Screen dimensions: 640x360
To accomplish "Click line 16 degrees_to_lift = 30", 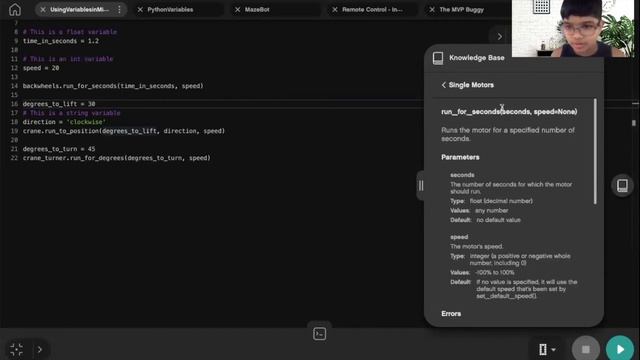I will [59, 104].
